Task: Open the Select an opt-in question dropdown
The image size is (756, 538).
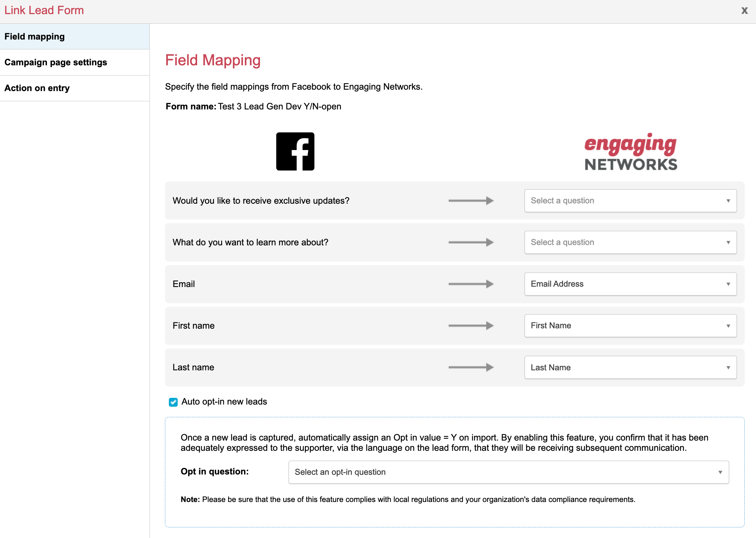Action: click(x=508, y=472)
